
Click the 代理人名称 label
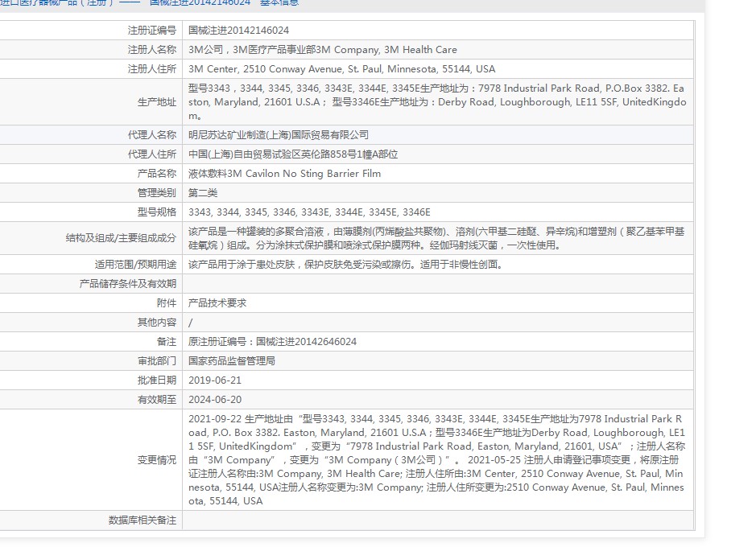click(152, 135)
